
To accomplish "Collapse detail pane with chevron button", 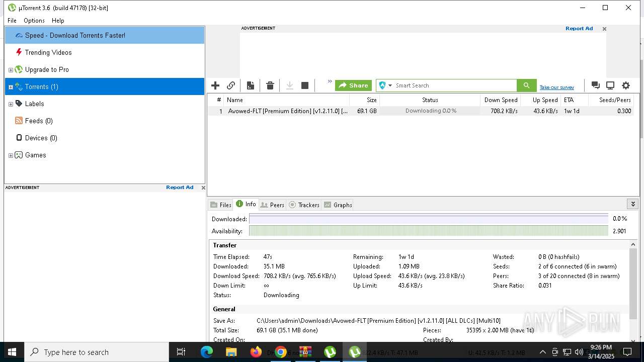I will (633, 204).
